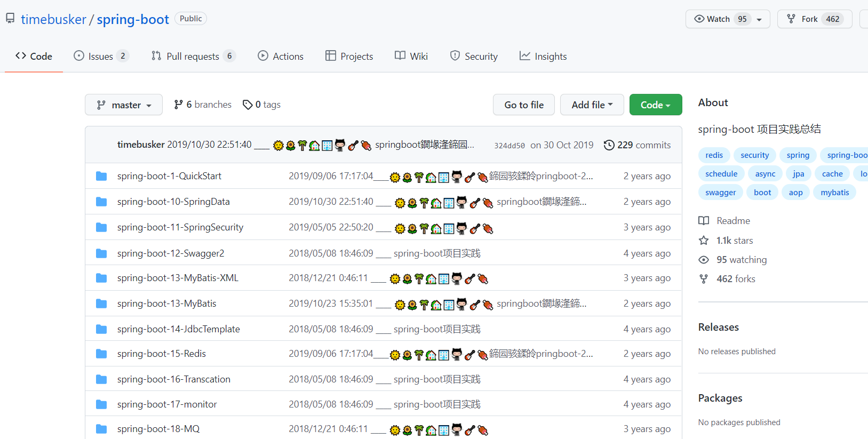Click the folder icon for spring-boot-11-SpringSecurity
Image resolution: width=868 pixels, height=439 pixels.
pyautogui.click(x=101, y=227)
